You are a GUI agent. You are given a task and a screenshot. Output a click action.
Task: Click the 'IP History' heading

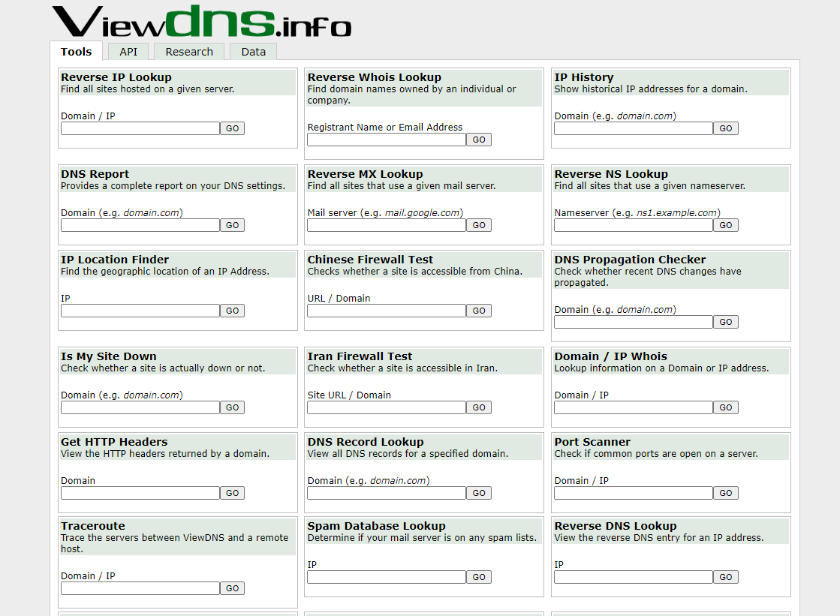584,77
